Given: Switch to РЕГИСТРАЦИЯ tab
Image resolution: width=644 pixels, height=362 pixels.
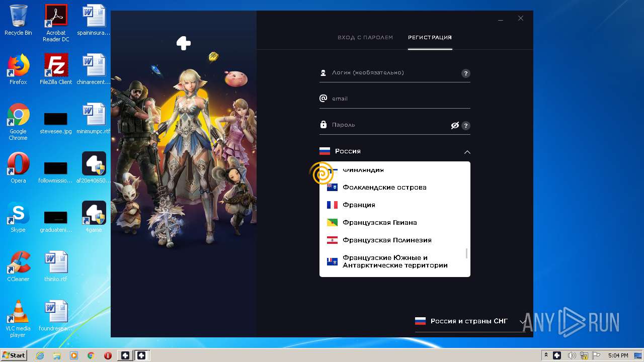Looking at the screenshot, I should [x=430, y=38].
